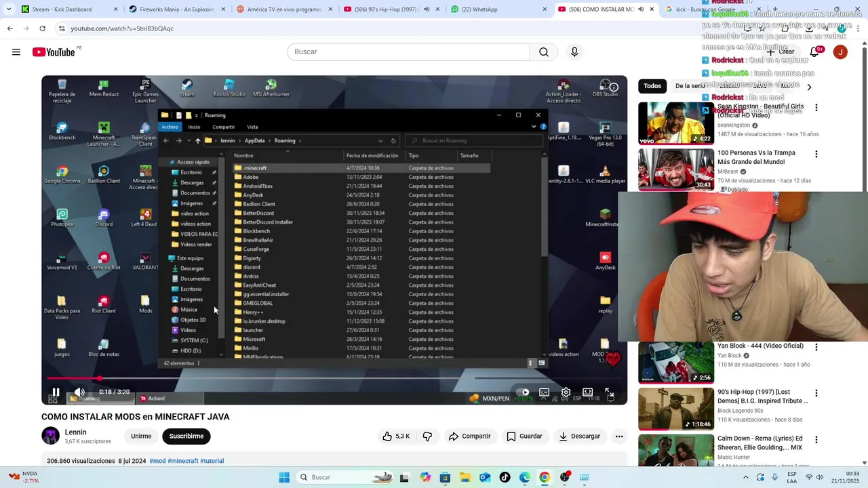Open the 90's Hip-Hop Lost Demos thumbnail

[676, 409]
